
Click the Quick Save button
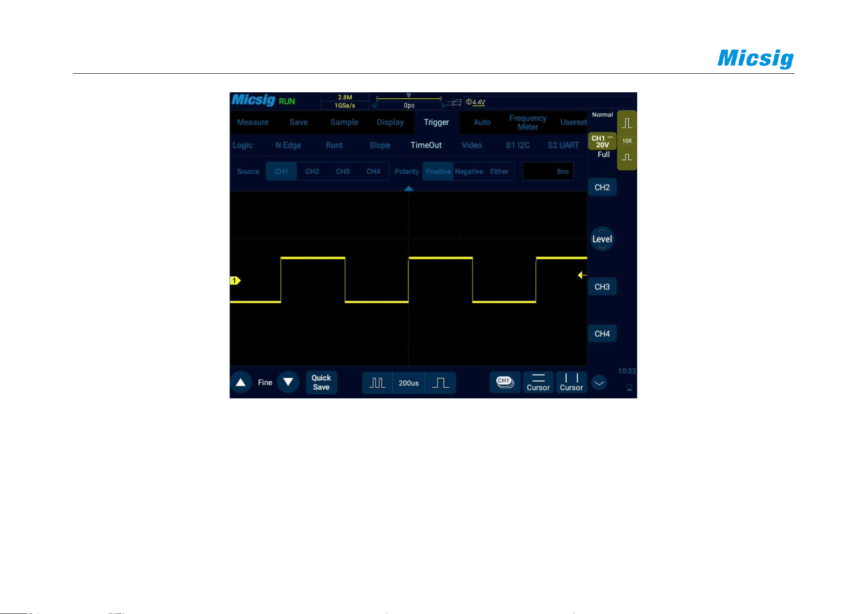[x=321, y=383]
